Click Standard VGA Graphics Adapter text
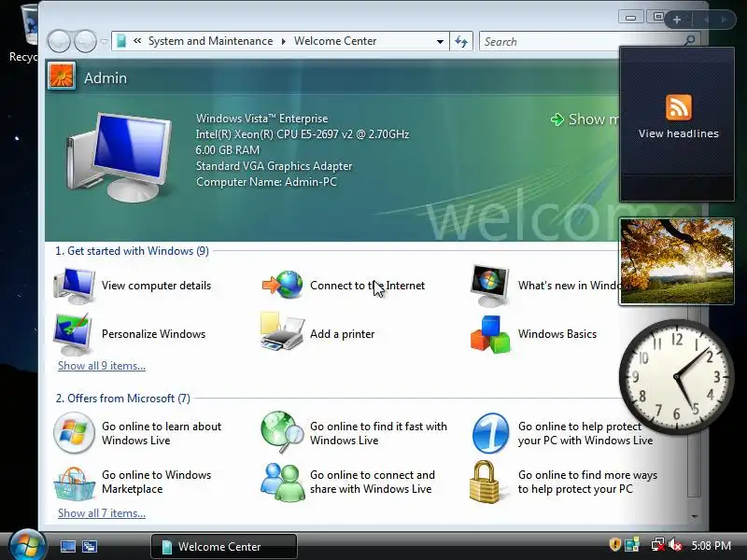747x560 pixels. pyautogui.click(x=274, y=166)
